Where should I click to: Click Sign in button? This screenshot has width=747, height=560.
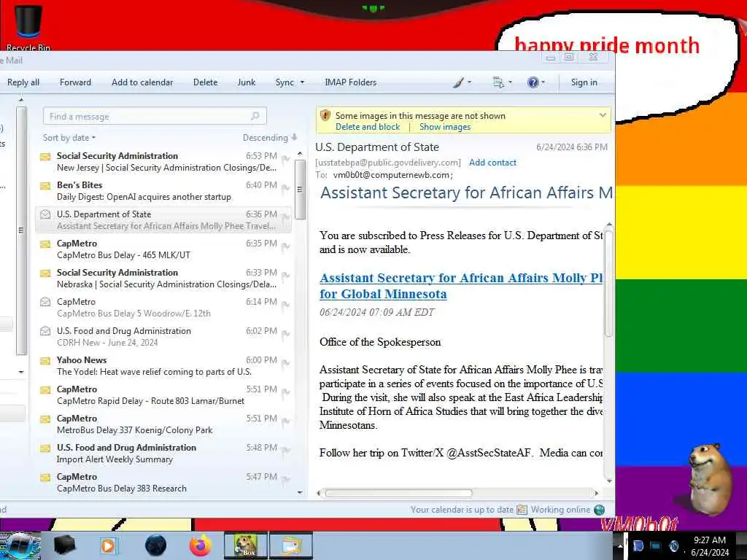584,82
